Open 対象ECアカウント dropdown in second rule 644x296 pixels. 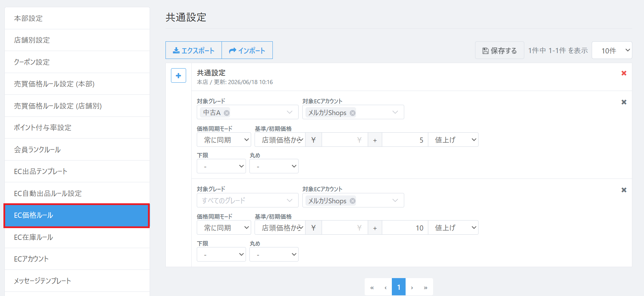353,200
